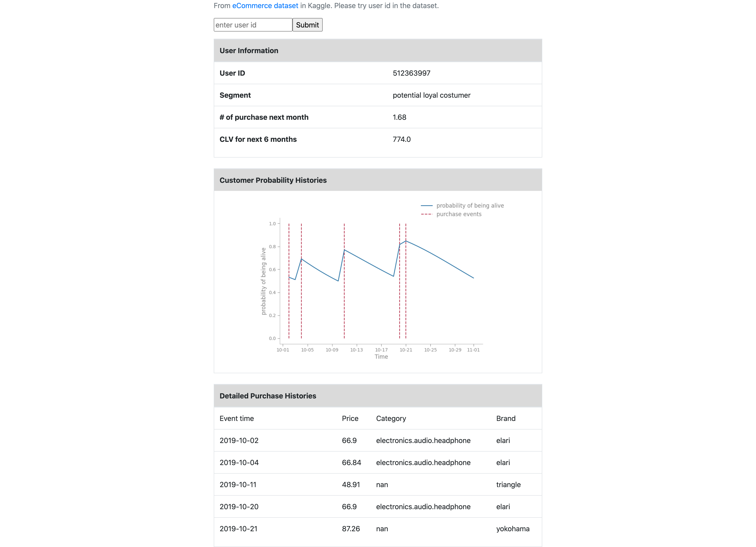Click the 10-21 tick label on time axis
The image size is (756, 547).
coord(406,350)
